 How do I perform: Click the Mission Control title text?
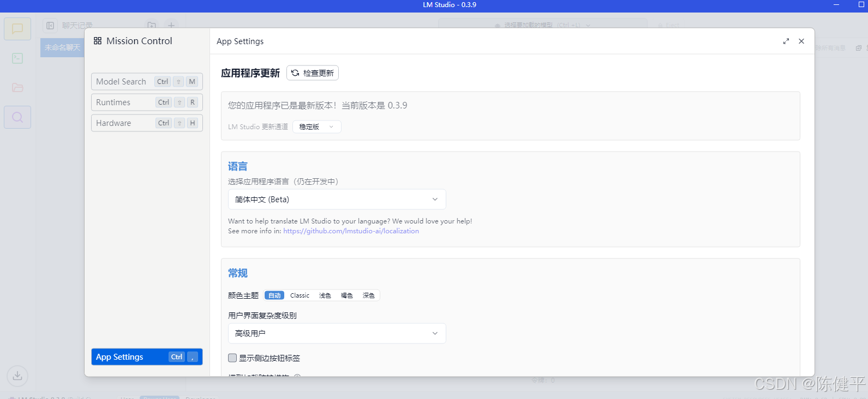pos(139,41)
